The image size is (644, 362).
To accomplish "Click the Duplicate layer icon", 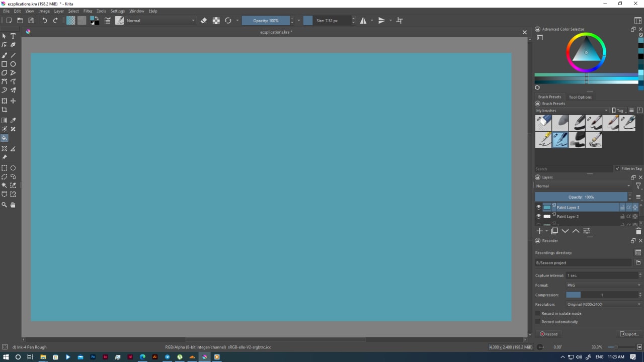I will pyautogui.click(x=554, y=231).
